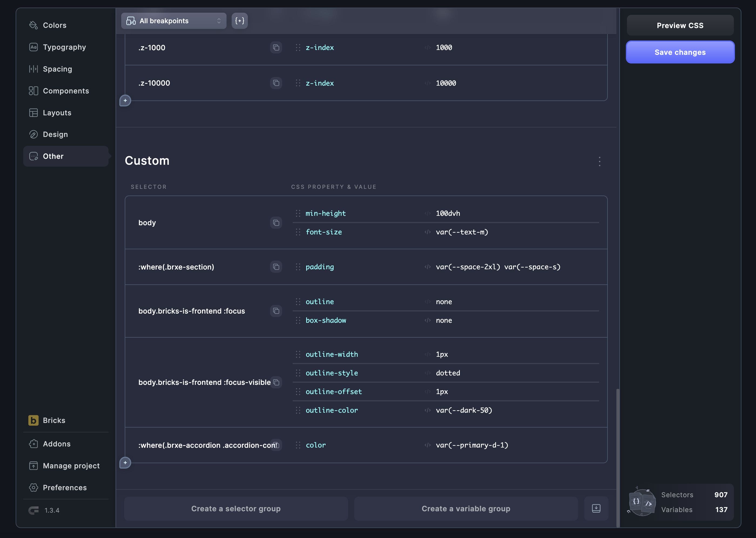Click the + button to add a new Custom selector
Viewport: 756px width, 538px height.
pos(125,462)
